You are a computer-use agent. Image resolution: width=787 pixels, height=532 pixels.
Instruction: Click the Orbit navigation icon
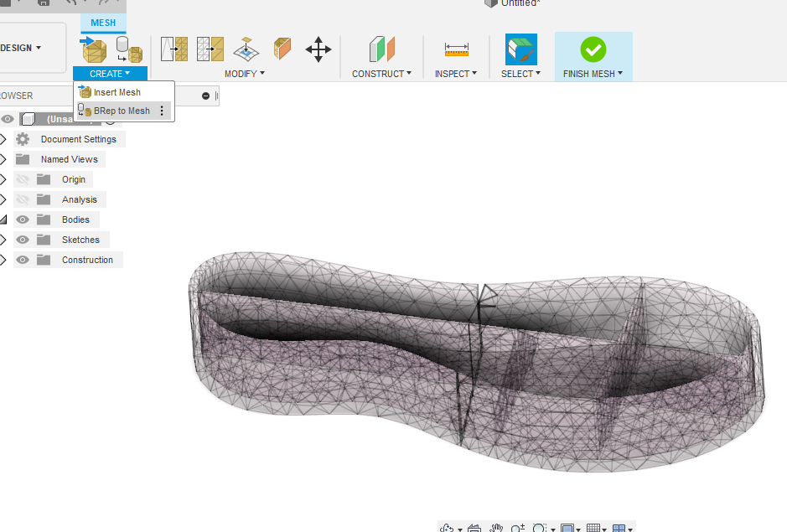click(446, 528)
